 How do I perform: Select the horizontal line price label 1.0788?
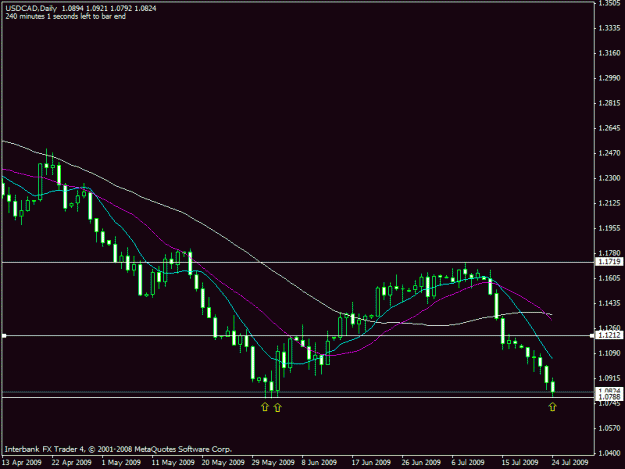pyautogui.click(x=609, y=397)
